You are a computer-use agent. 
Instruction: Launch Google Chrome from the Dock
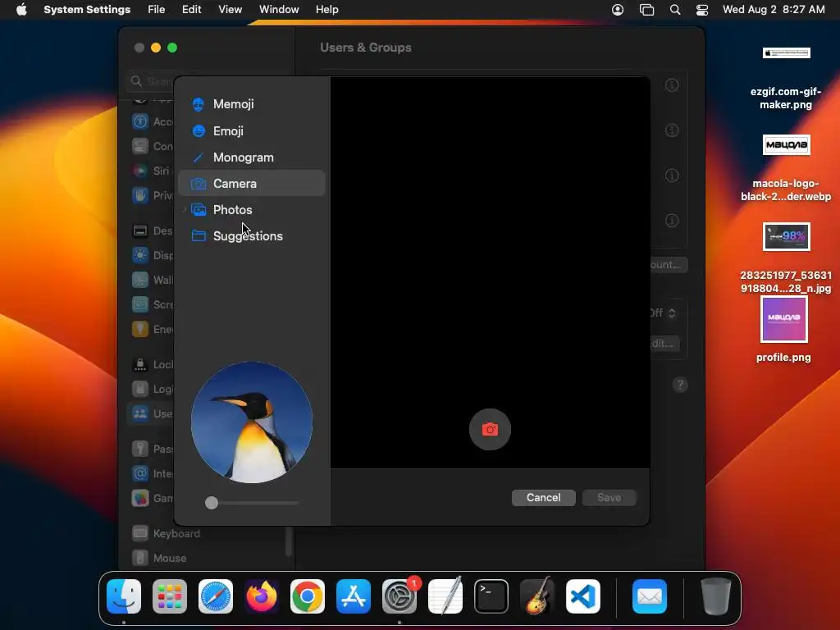(308, 596)
